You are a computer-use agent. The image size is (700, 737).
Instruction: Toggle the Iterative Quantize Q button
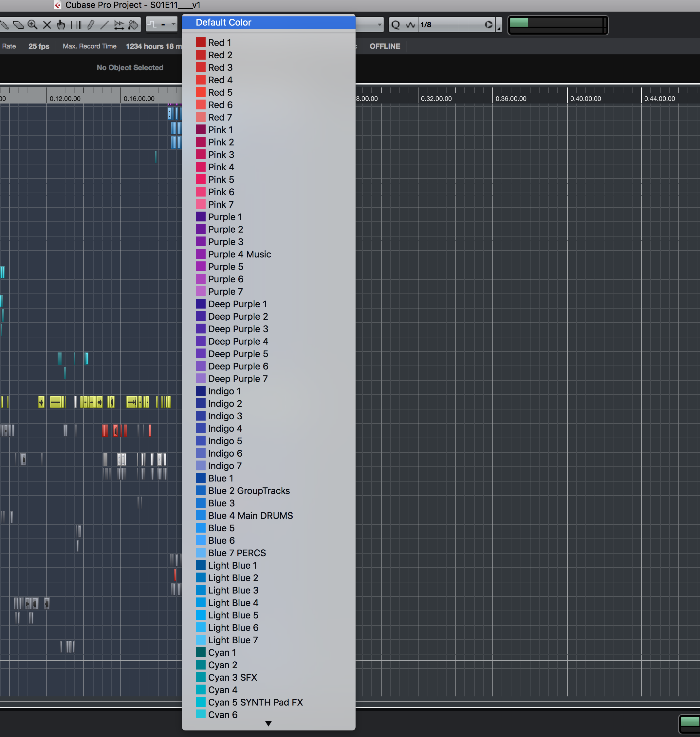396,25
